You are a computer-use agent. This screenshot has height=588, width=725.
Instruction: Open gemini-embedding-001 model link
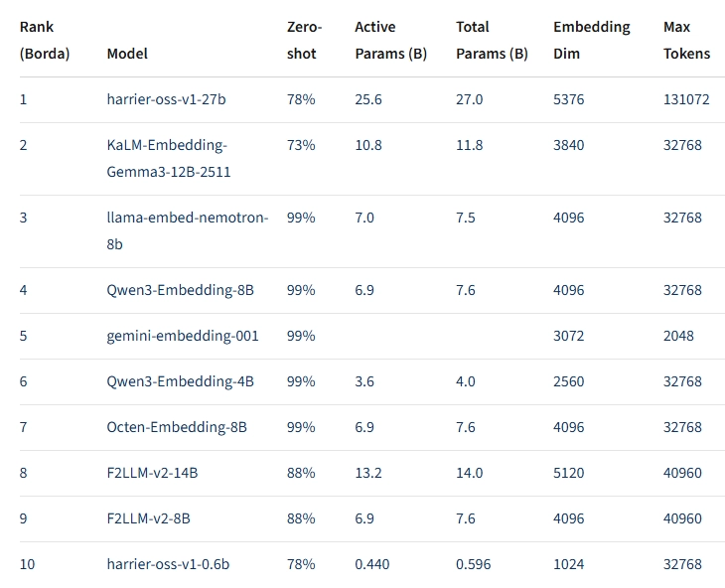(x=183, y=336)
